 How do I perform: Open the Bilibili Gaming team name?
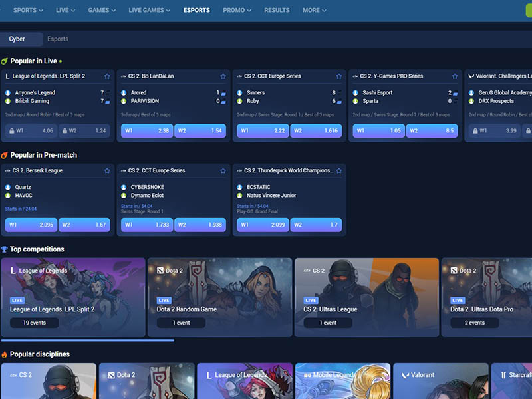coord(32,101)
